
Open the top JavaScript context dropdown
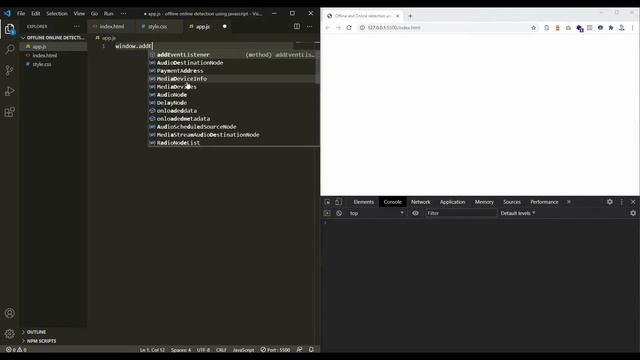click(376, 213)
